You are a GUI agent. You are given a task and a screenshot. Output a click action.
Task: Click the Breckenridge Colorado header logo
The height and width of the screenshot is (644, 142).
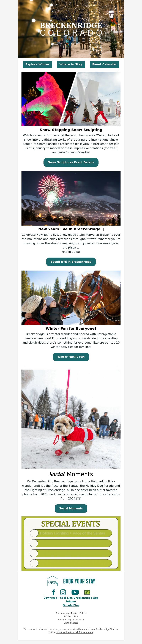click(71, 29)
